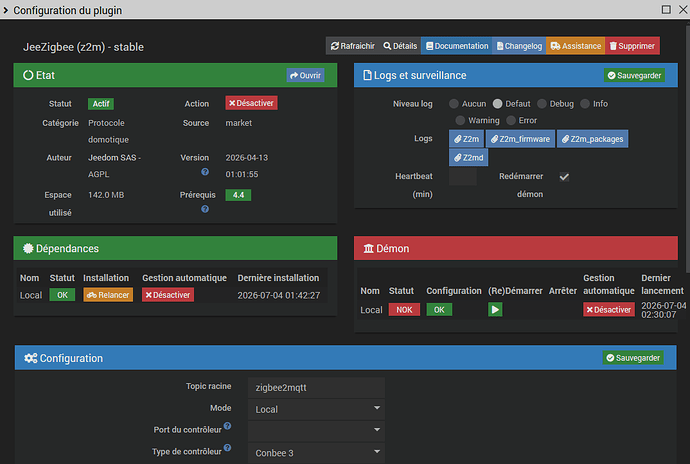
Task: Toggle Redémarrer démon checkbox
Action: pos(564,177)
